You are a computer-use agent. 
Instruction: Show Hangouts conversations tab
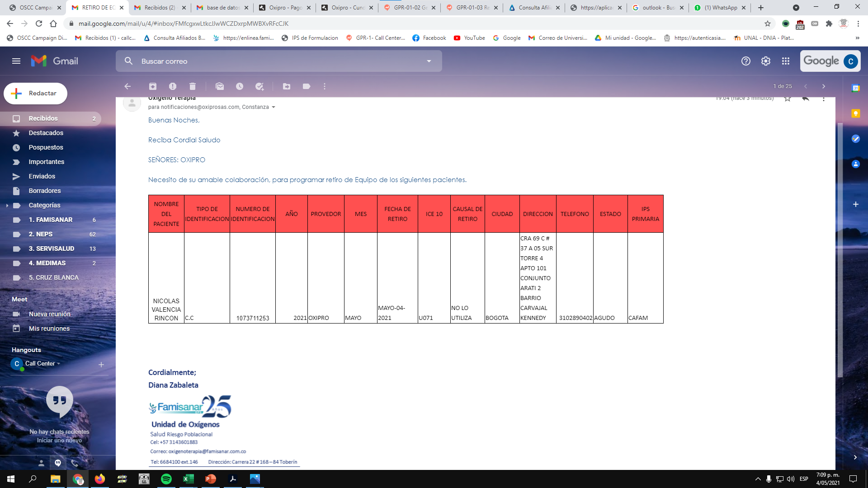(x=58, y=463)
